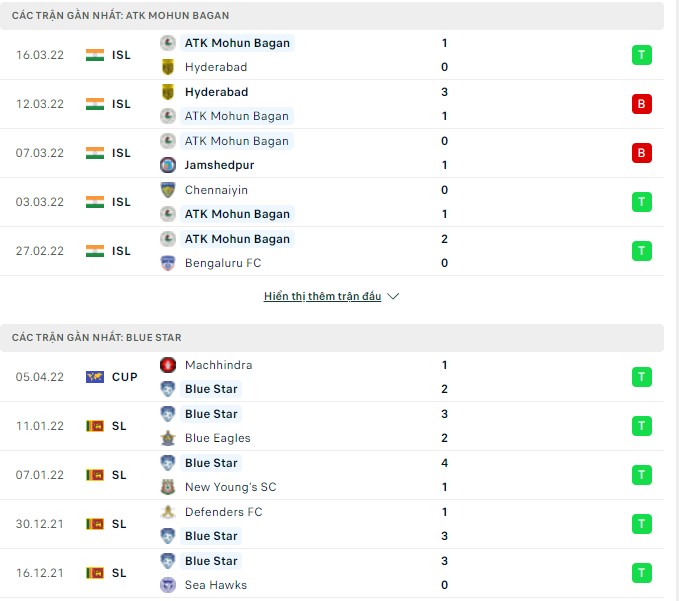Click the Blue Eagles crest icon

(x=168, y=438)
